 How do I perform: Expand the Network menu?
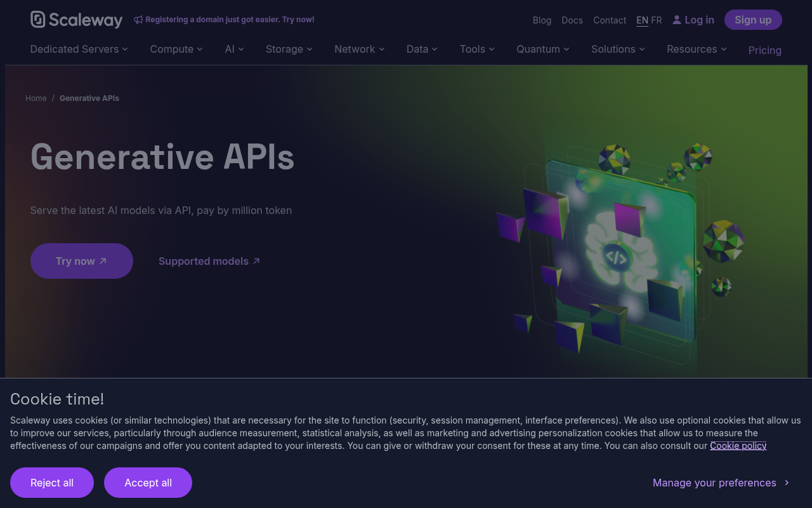click(360, 49)
